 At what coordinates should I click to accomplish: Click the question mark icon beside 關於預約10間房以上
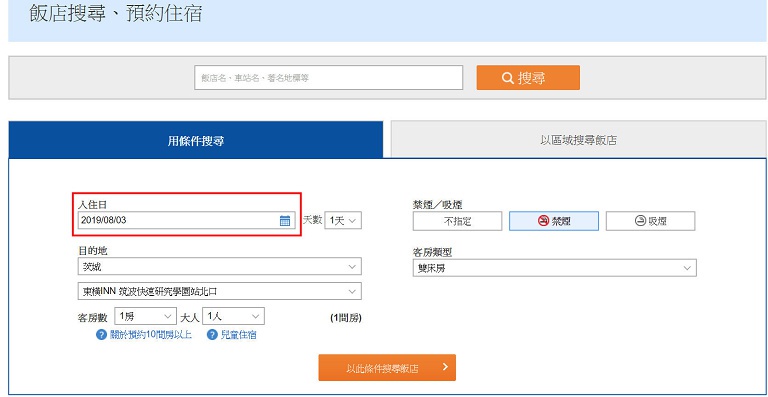pyautogui.click(x=101, y=335)
